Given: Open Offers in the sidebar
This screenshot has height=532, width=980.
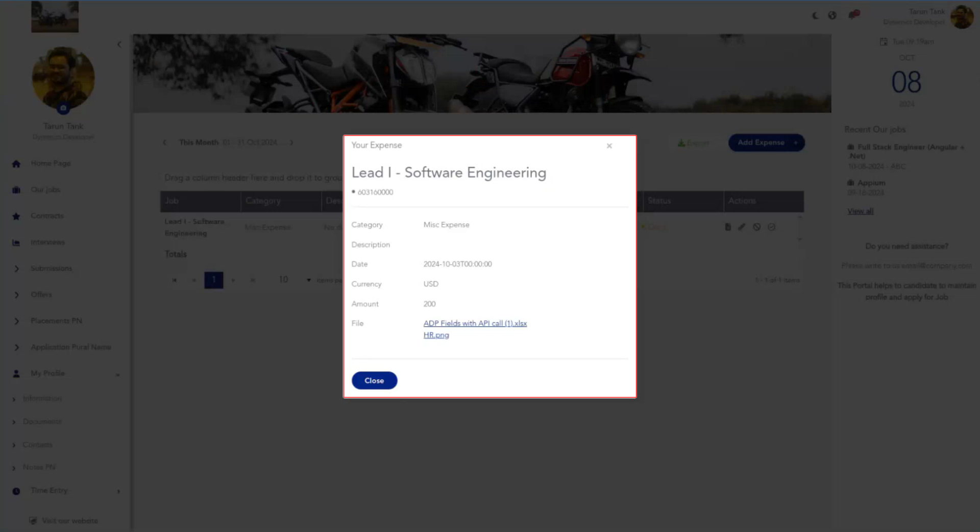Looking at the screenshot, I should (41, 295).
